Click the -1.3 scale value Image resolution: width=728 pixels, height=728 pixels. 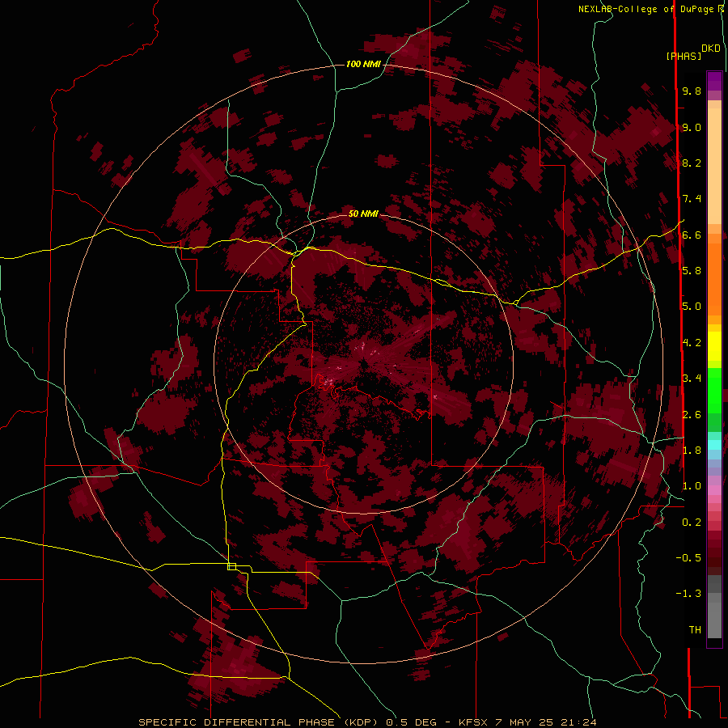point(688,594)
